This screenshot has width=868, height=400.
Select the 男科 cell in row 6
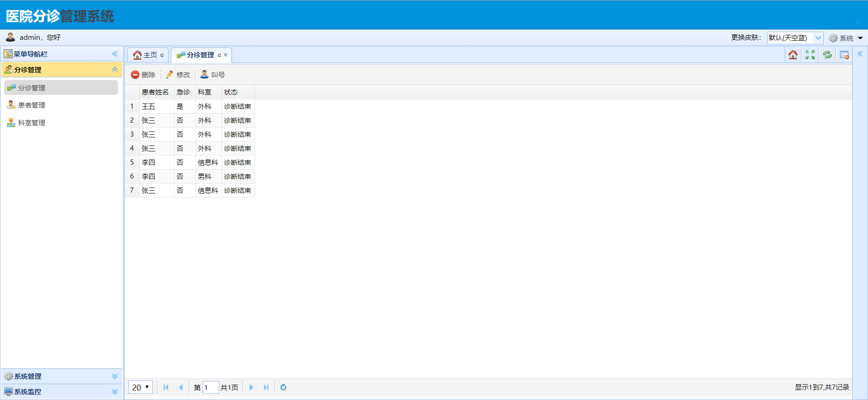[x=208, y=177]
